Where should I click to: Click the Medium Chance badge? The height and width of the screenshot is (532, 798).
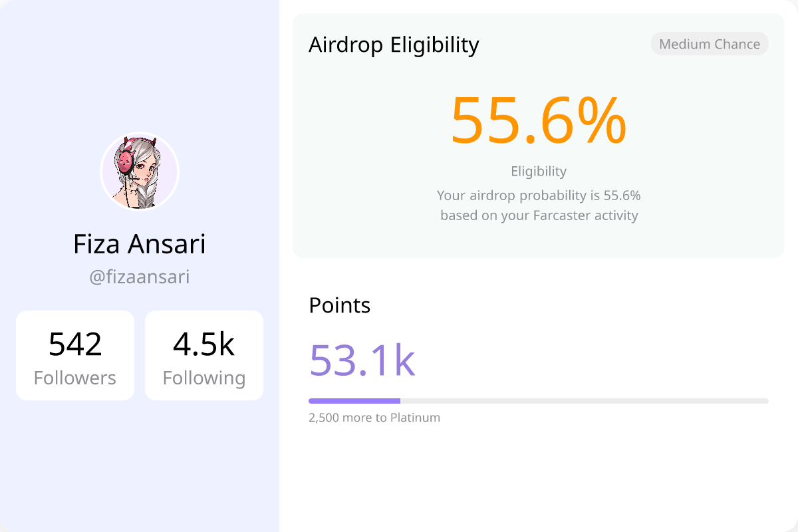(710, 44)
